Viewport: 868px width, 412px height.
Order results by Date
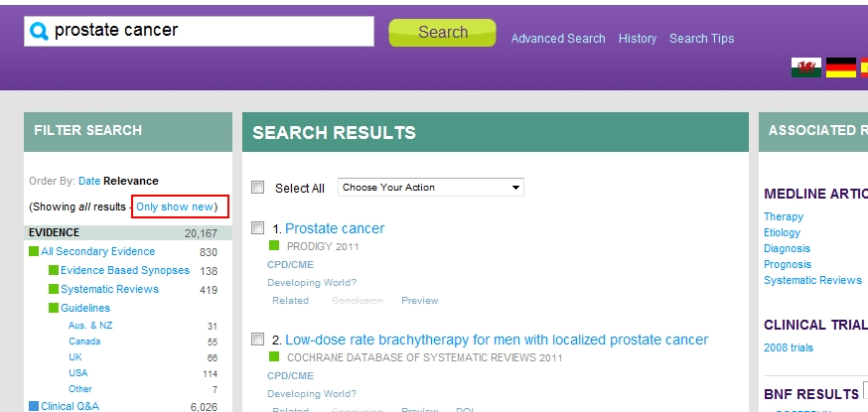(x=89, y=181)
